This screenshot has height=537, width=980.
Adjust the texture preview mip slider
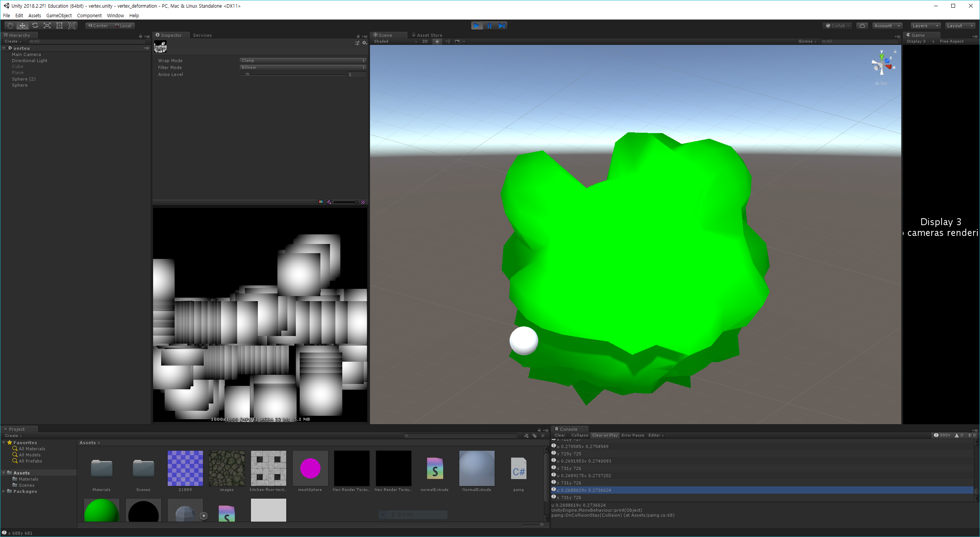click(x=346, y=202)
